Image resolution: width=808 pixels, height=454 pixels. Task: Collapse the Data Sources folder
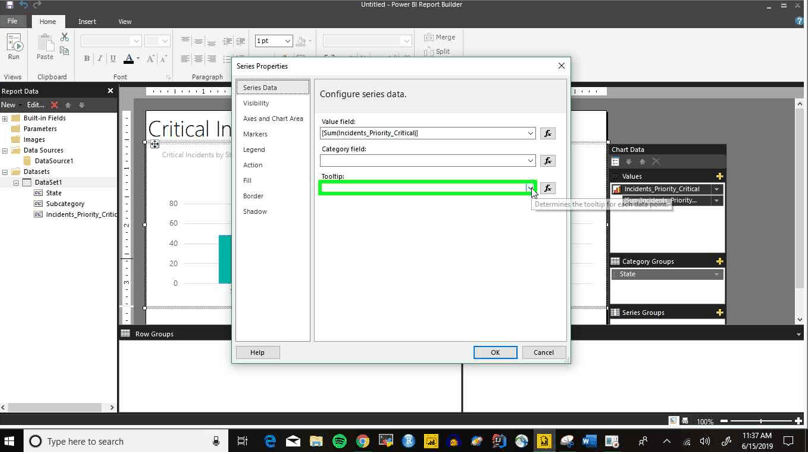click(x=5, y=150)
